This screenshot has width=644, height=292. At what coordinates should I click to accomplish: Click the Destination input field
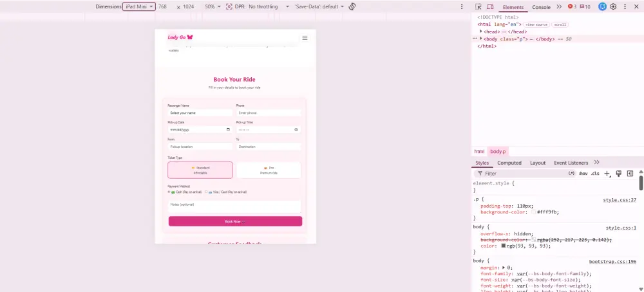point(269,147)
